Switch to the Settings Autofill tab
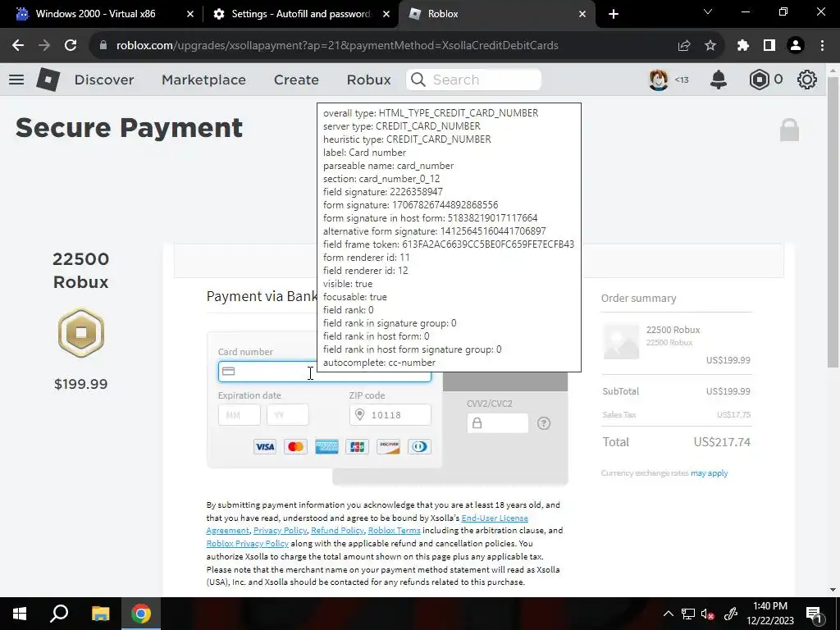Viewport: 840px width, 630px height. (x=300, y=14)
